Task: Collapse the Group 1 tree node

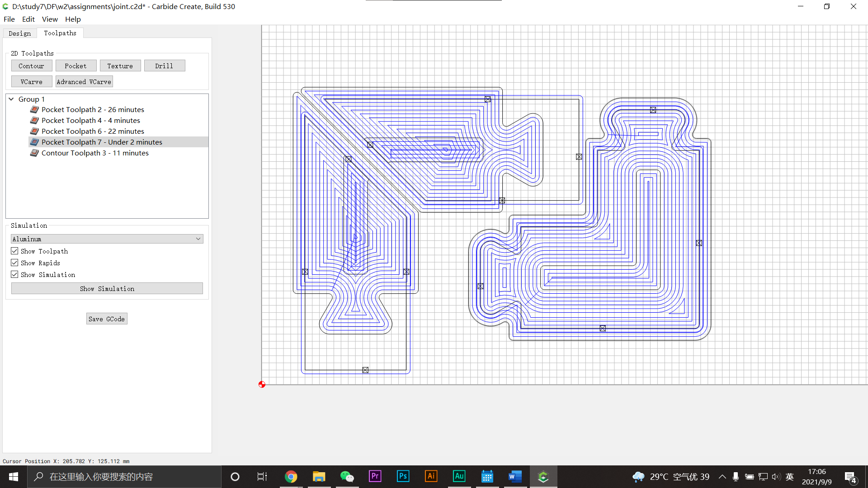Action: (11, 99)
